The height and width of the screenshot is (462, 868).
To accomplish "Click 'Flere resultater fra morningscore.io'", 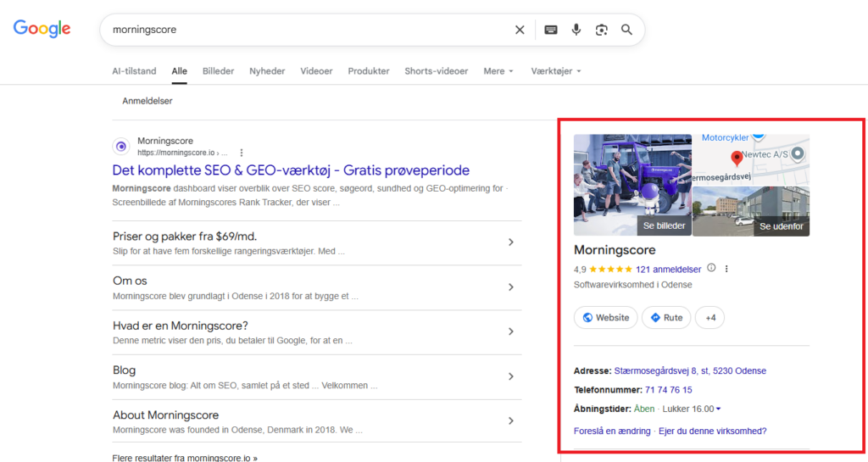I will tap(184, 458).
